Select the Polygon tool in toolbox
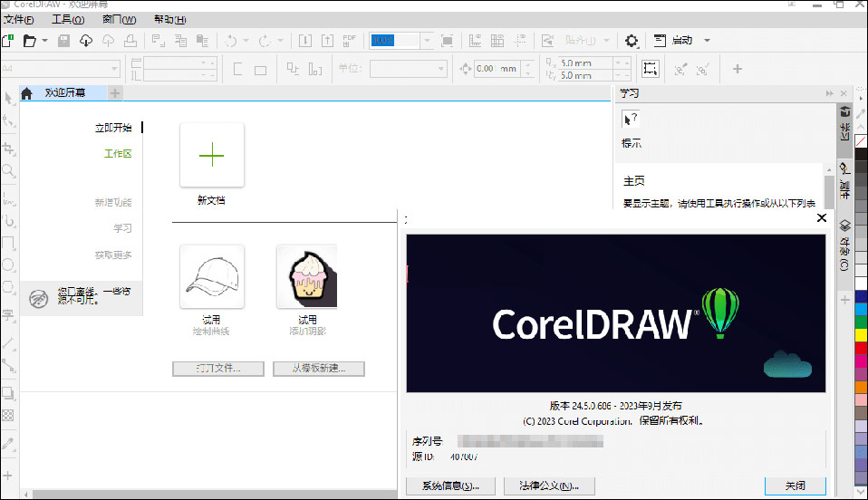The width and height of the screenshot is (868, 500). click(8, 287)
